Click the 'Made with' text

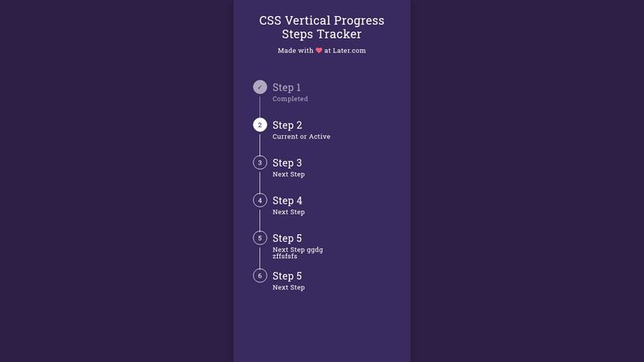[295, 51]
